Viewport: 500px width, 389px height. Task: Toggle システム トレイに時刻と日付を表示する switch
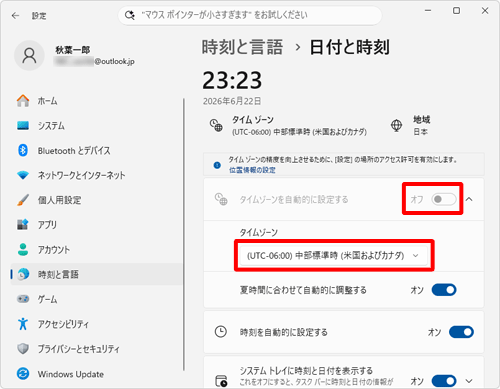[x=444, y=381]
